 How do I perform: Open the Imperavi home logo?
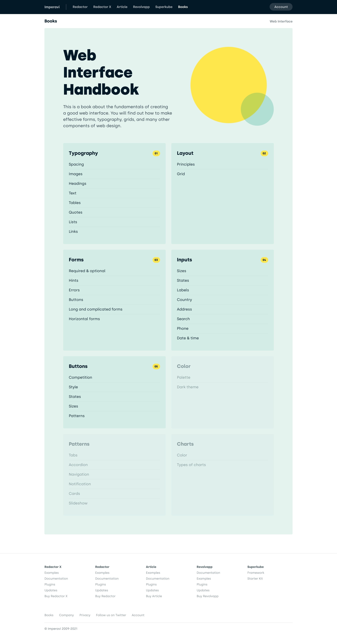(x=52, y=7)
